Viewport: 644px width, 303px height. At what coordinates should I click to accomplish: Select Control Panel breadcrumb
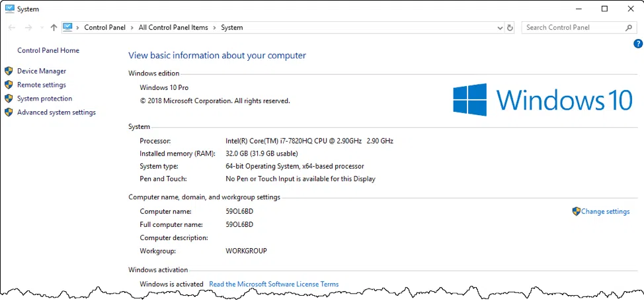104,28
